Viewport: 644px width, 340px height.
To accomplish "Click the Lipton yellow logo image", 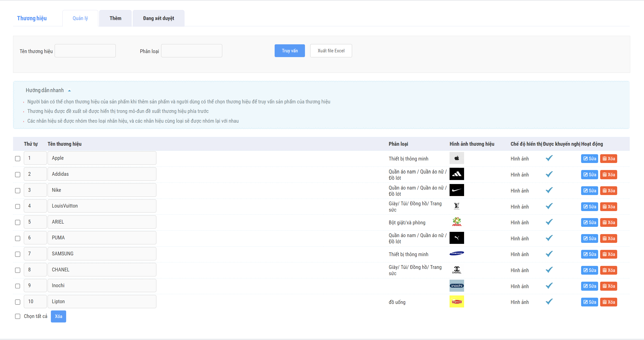I will (x=457, y=301).
